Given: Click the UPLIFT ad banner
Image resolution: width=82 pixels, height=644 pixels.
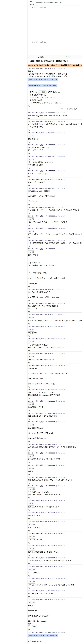Looking at the screenshot, I should click(x=55, y=65).
